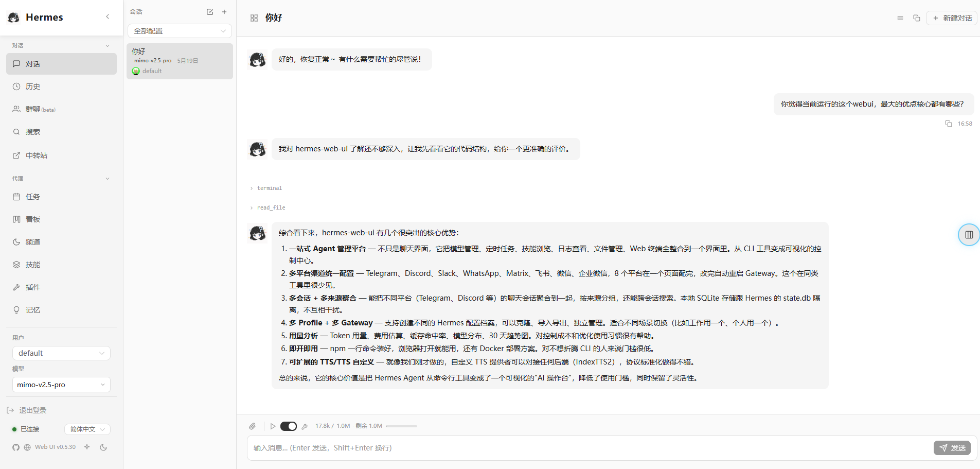This screenshot has height=469, width=980.
Task: Collapse the 代理 sidebar section
Action: click(x=61, y=178)
